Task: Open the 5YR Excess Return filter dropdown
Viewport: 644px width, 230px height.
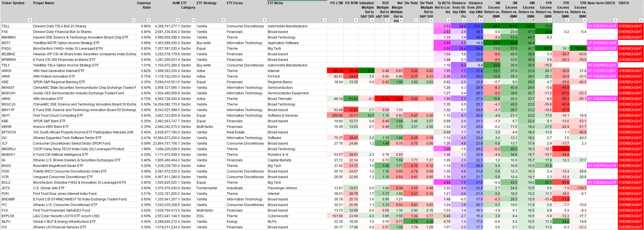Action: point(584,20)
